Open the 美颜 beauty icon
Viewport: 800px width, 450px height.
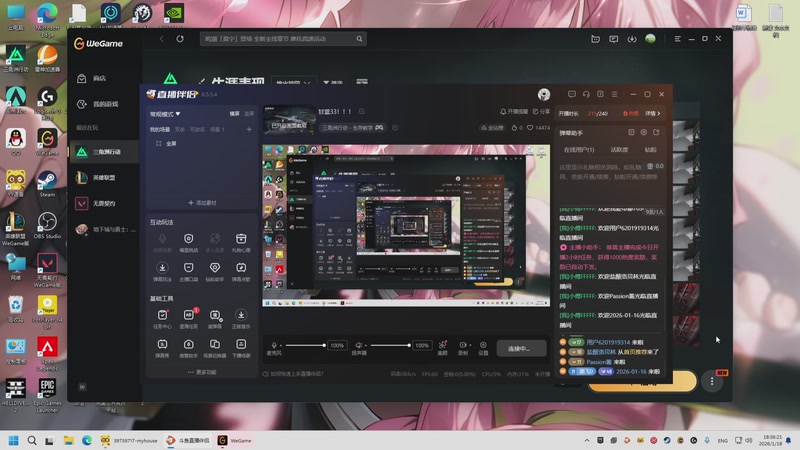[442, 347]
